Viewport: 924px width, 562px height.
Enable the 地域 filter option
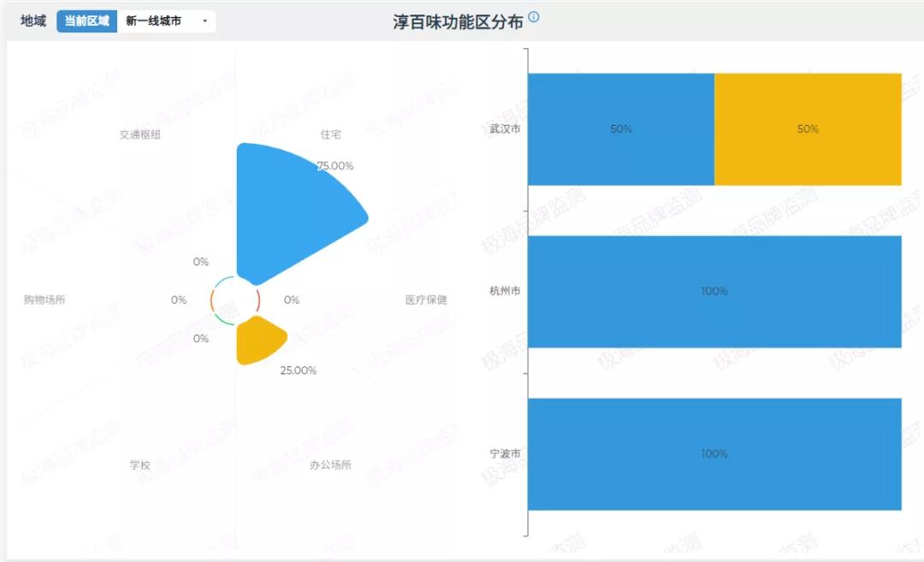click(x=31, y=21)
